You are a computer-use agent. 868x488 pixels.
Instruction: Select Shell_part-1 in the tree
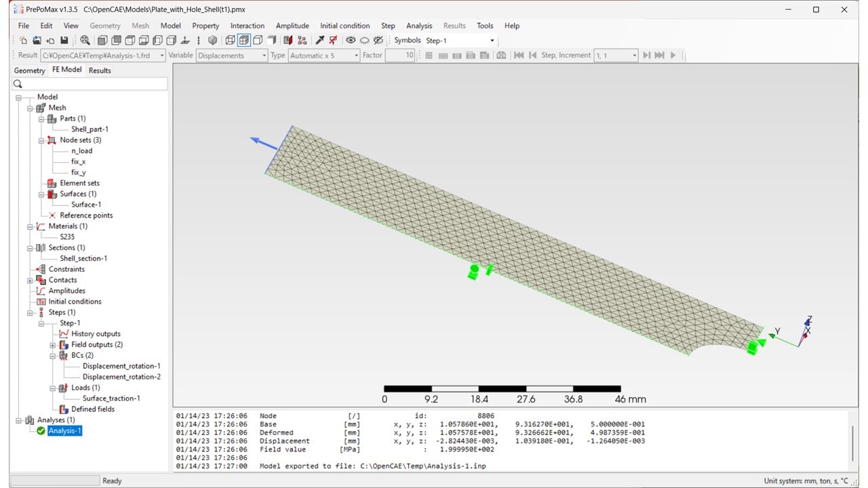(90, 129)
